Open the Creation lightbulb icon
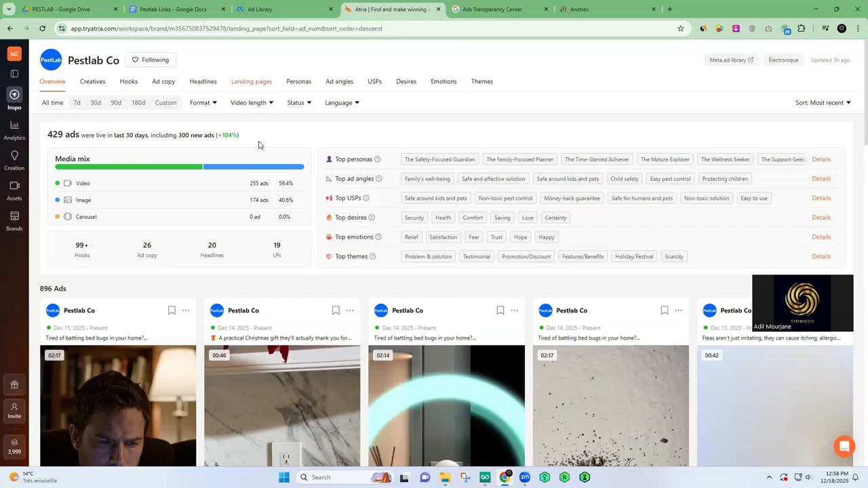The height and width of the screenshot is (488, 868). pyautogui.click(x=14, y=159)
